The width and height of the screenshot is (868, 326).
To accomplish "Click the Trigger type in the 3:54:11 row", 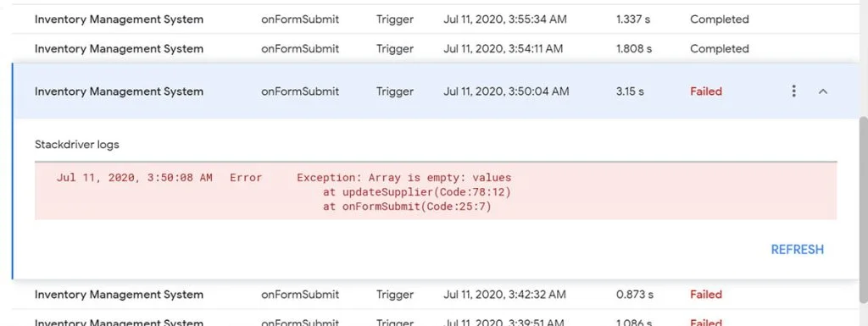I will (x=395, y=48).
